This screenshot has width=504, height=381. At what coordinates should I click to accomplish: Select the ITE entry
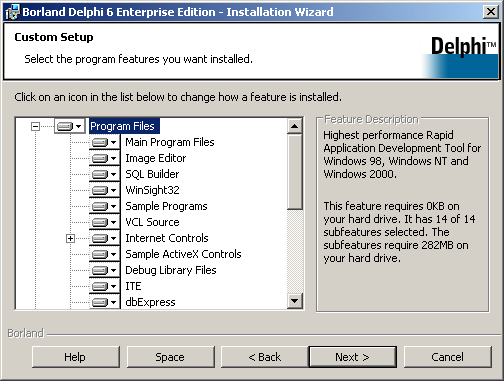coord(133,286)
